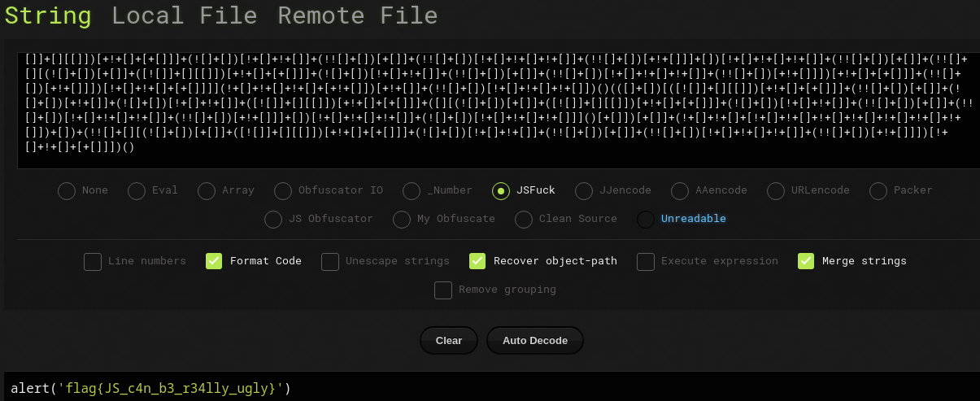The image size is (980, 401).
Task: Select the Unreadable radio option
Action: click(x=646, y=219)
